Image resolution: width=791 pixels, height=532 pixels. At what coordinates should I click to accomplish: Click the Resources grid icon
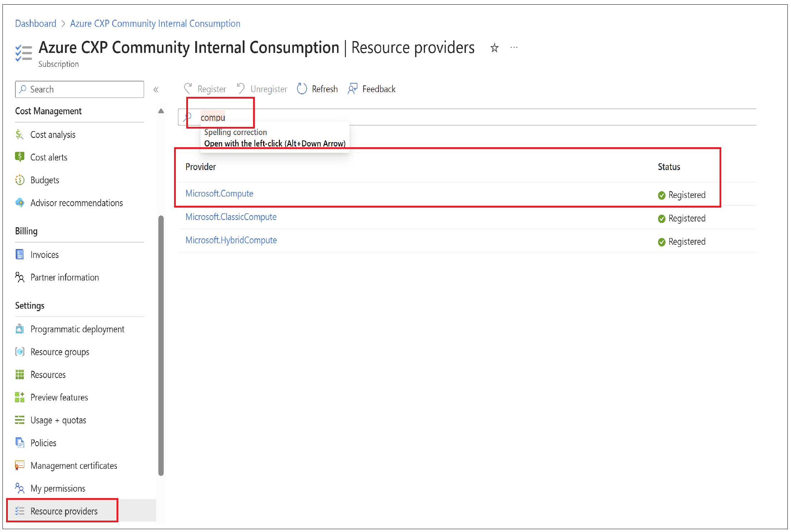(x=20, y=374)
